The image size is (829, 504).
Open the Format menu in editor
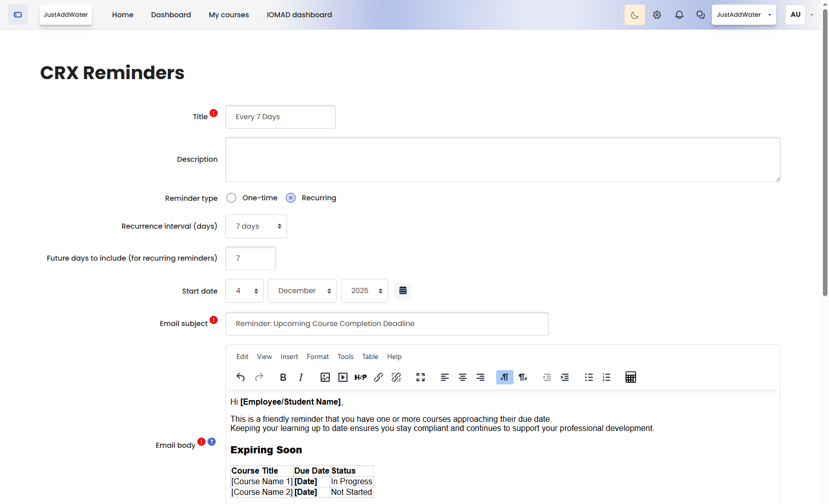point(318,356)
